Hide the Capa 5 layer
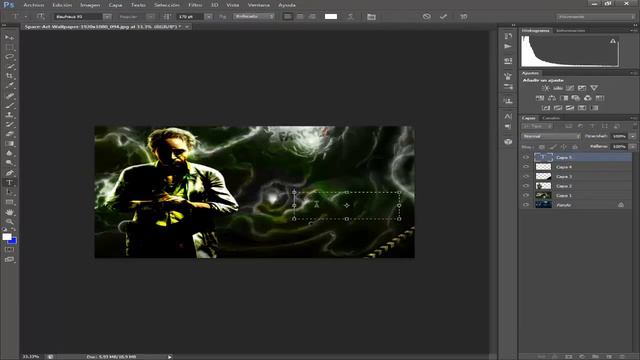 pyautogui.click(x=526, y=157)
